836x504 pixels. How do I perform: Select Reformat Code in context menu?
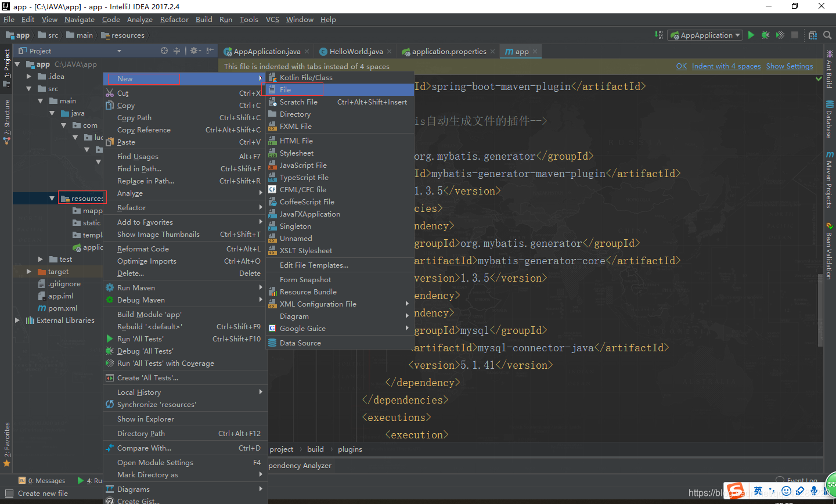tap(185, 249)
